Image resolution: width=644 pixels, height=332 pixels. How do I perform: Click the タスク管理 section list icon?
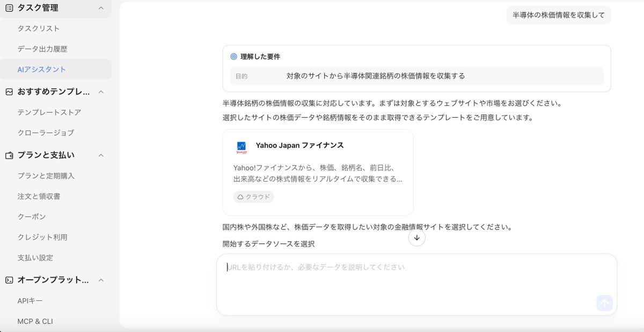[x=9, y=8]
